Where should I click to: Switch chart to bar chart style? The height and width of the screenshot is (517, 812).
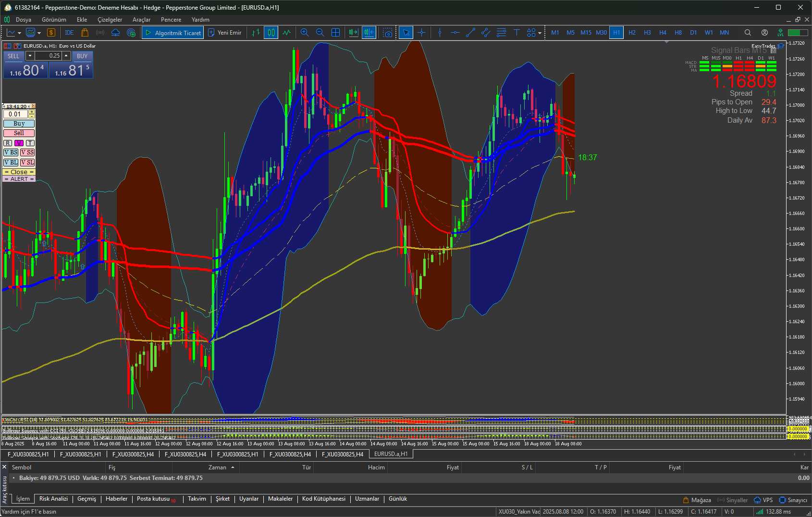coord(256,33)
